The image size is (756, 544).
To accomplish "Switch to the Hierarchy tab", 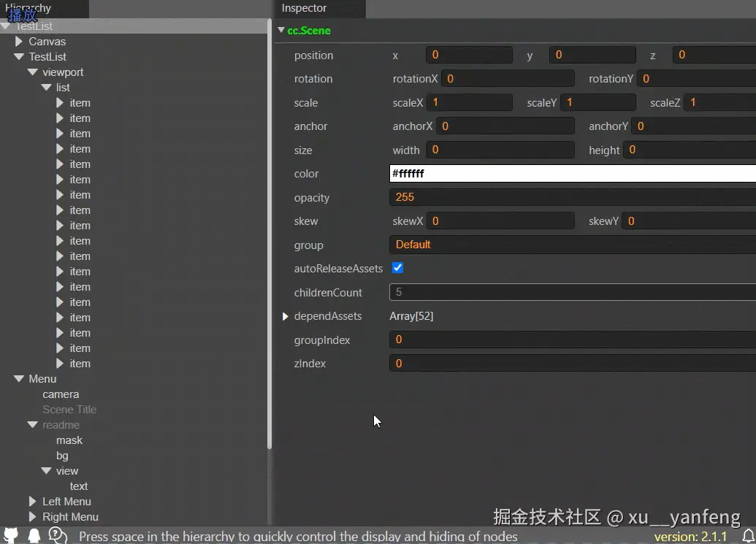I will click(x=28, y=7).
